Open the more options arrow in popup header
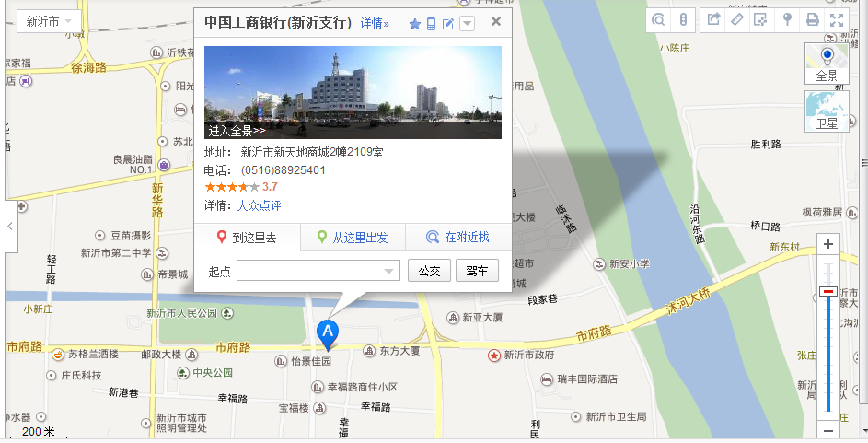 click(468, 23)
